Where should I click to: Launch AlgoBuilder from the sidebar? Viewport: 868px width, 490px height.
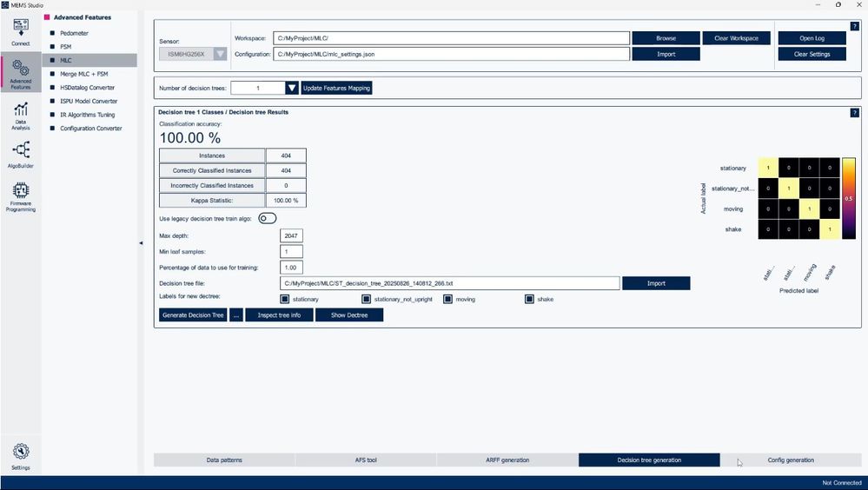pos(21,155)
